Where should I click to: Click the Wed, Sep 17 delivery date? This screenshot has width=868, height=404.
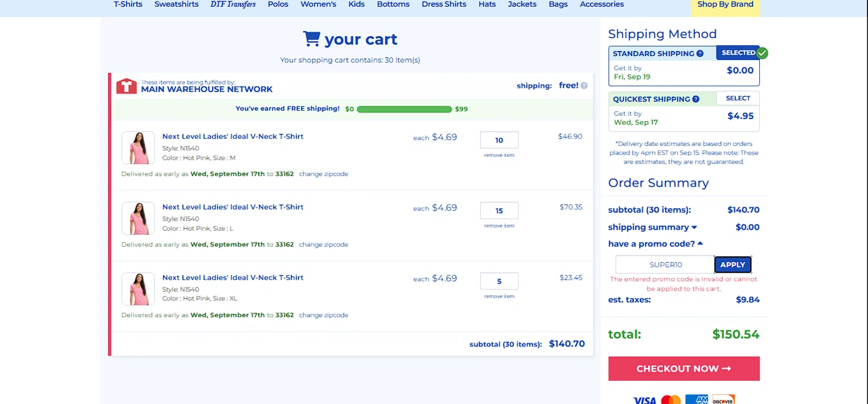(x=635, y=123)
